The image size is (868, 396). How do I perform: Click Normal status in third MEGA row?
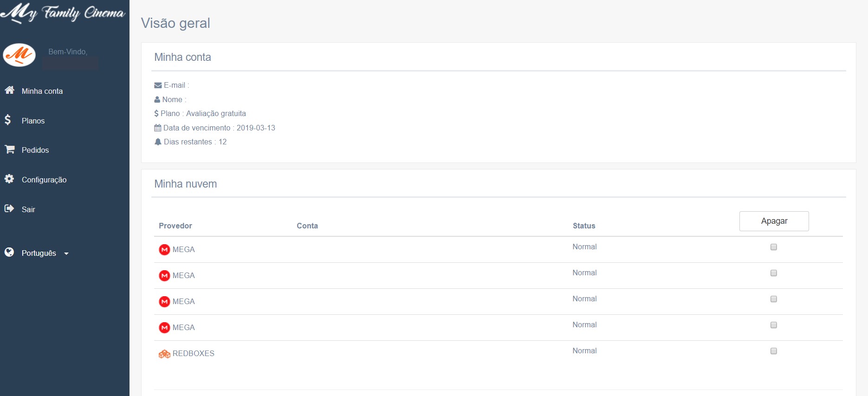pos(584,299)
